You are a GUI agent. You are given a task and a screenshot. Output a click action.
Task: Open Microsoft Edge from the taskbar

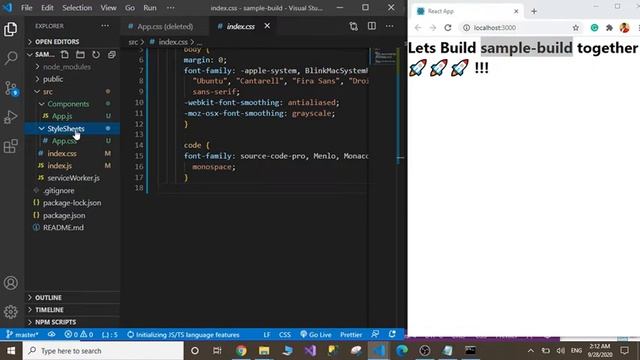[402, 351]
